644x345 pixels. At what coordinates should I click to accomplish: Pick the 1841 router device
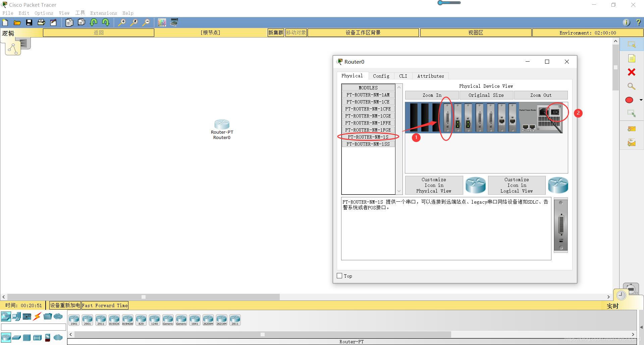coord(195,320)
